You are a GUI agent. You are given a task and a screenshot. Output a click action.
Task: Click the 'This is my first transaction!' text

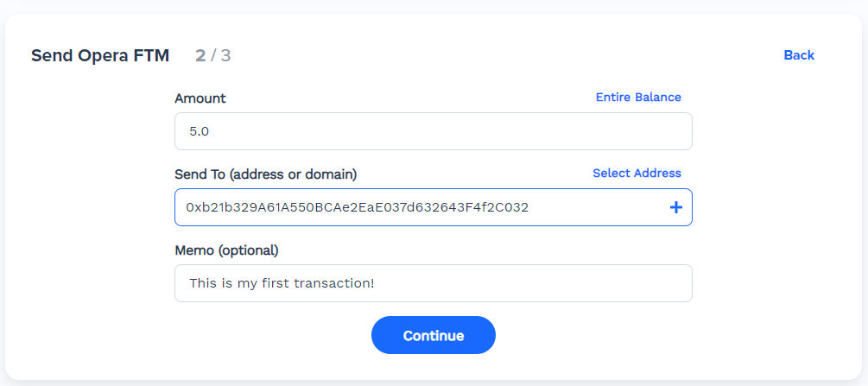pyautogui.click(x=282, y=283)
